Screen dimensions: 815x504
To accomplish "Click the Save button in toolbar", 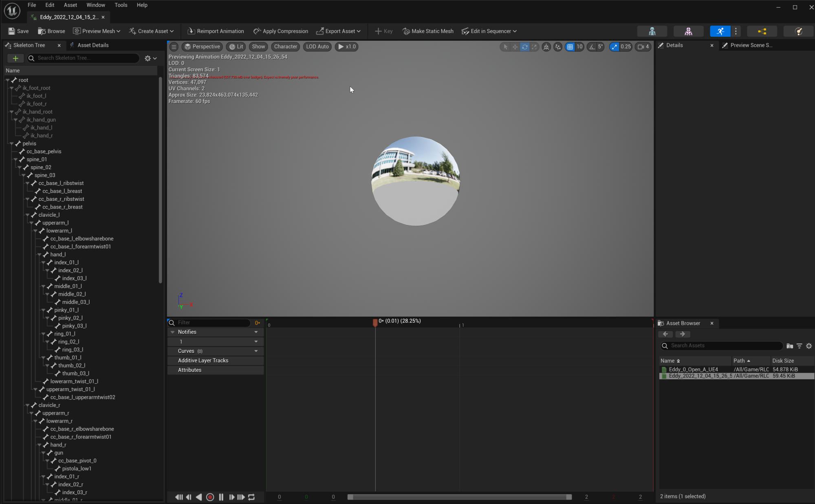I will (18, 31).
